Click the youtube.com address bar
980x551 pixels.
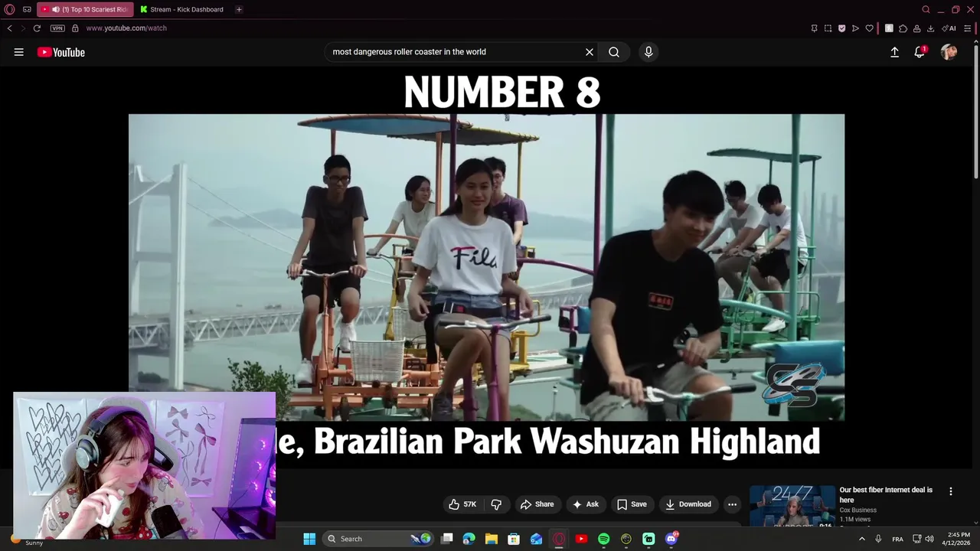pos(126,28)
